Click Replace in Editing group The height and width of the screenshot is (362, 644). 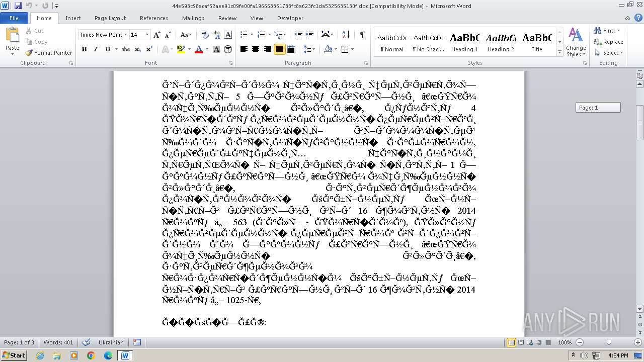(x=608, y=42)
